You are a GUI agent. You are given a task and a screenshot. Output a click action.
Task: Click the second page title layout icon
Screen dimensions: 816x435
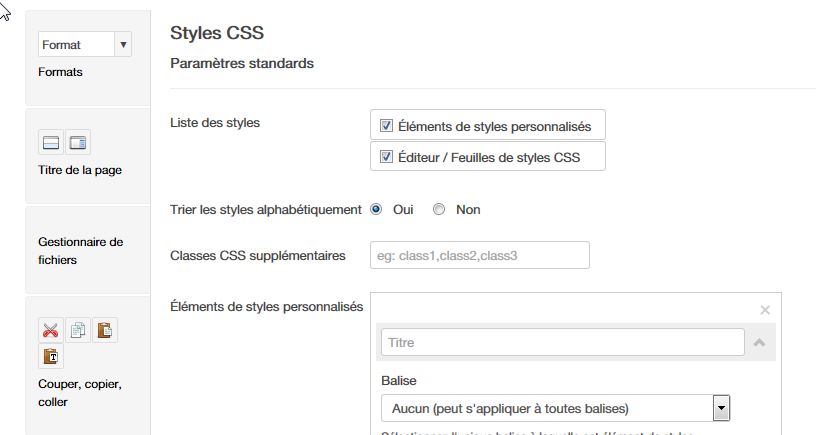[x=78, y=142]
